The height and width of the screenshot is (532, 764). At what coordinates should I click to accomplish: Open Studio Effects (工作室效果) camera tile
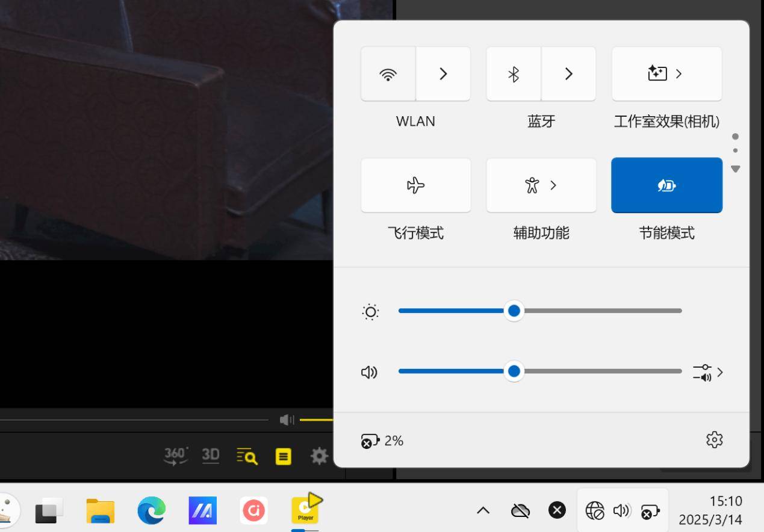(x=666, y=74)
